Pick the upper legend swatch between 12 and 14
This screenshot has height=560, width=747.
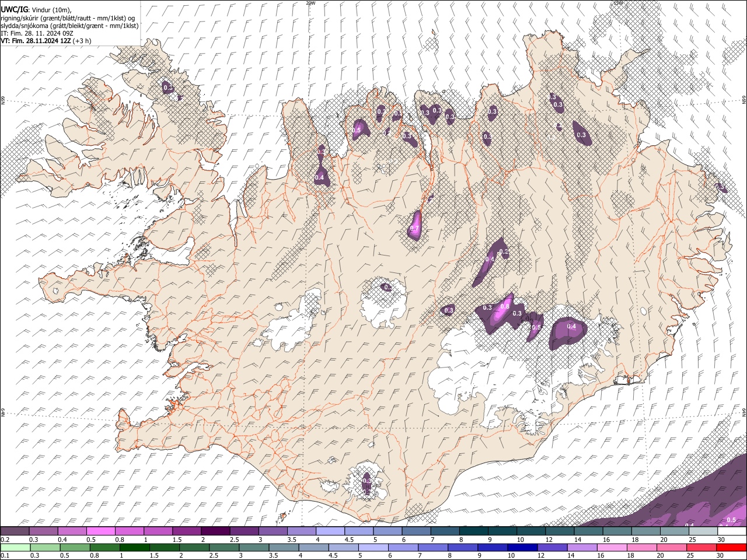560,531
